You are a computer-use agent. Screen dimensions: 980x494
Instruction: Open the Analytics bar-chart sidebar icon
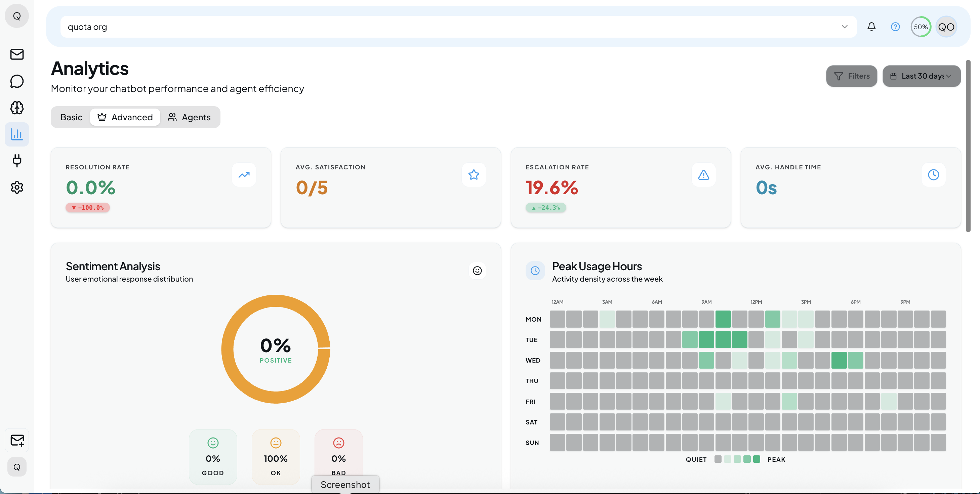tap(17, 134)
